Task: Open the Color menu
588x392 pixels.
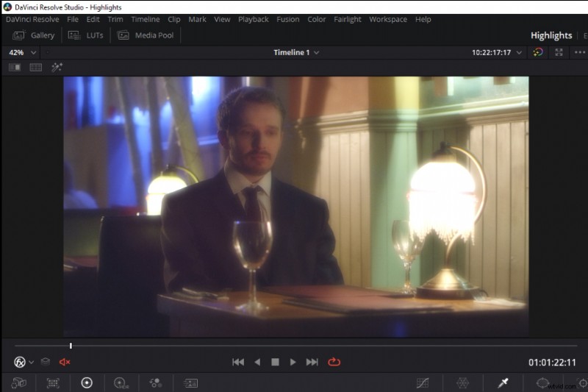Action: [317, 20]
